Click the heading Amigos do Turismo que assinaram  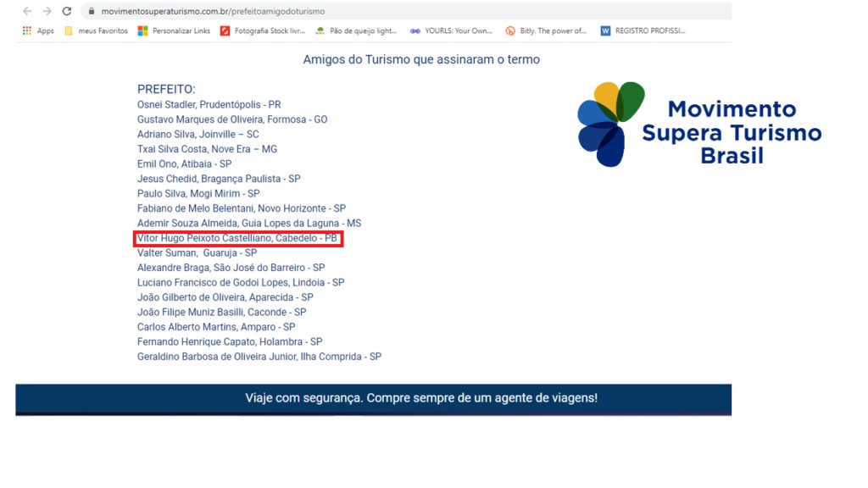point(421,60)
